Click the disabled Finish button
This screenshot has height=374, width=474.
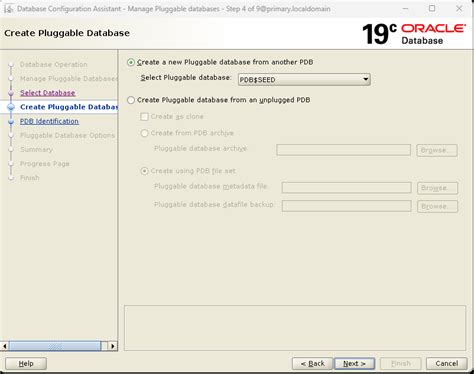point(401,363)
